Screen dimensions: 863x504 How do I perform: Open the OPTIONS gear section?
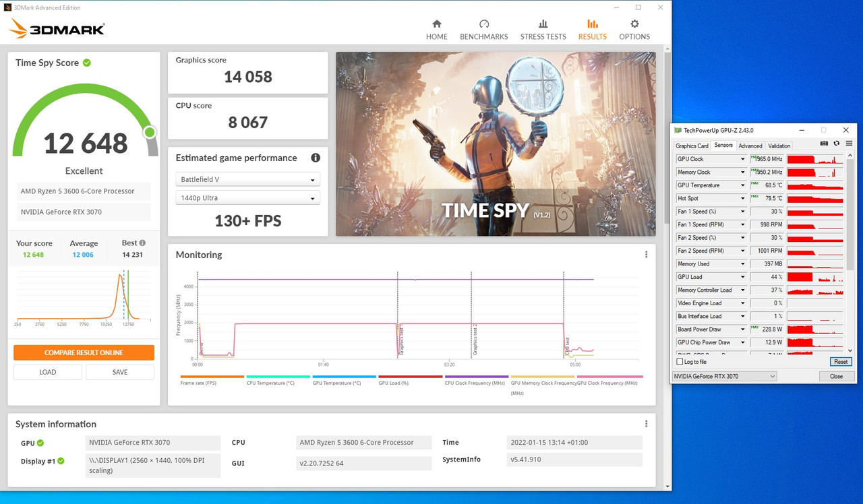point(634,30)
